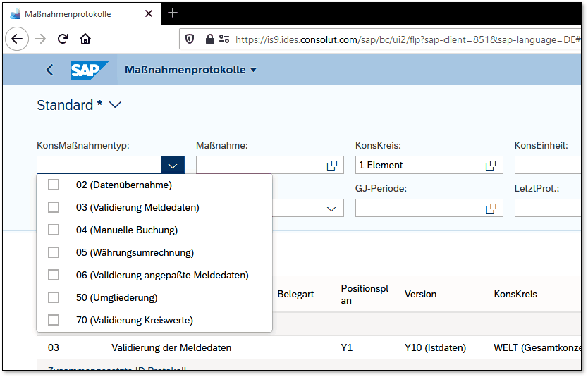
Task: Tick the 05 (Währungsumrechnung) checkbox
Action: click(x=54, y=252)
